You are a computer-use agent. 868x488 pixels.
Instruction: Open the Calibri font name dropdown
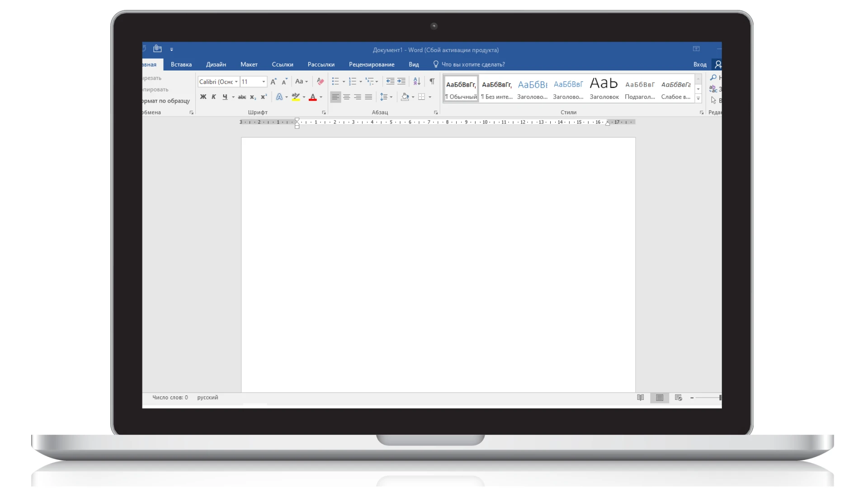tap(236, 82)
